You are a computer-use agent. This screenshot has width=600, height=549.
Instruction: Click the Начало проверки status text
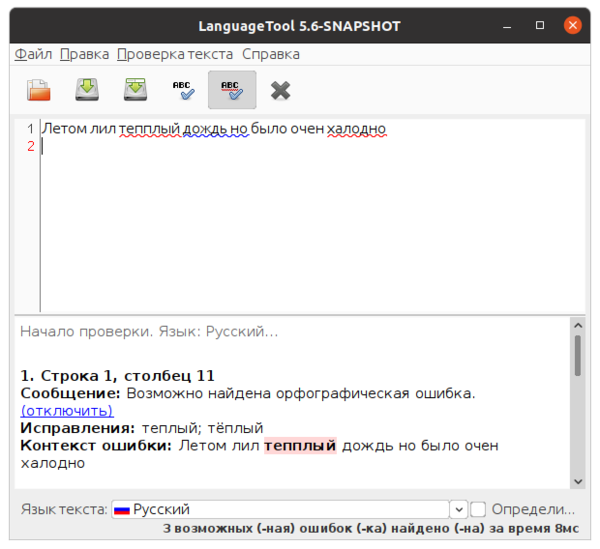(149, 331)
